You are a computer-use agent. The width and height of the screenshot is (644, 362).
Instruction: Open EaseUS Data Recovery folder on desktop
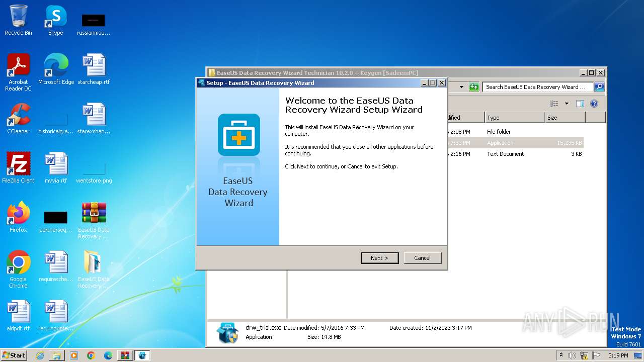[94, 269]
